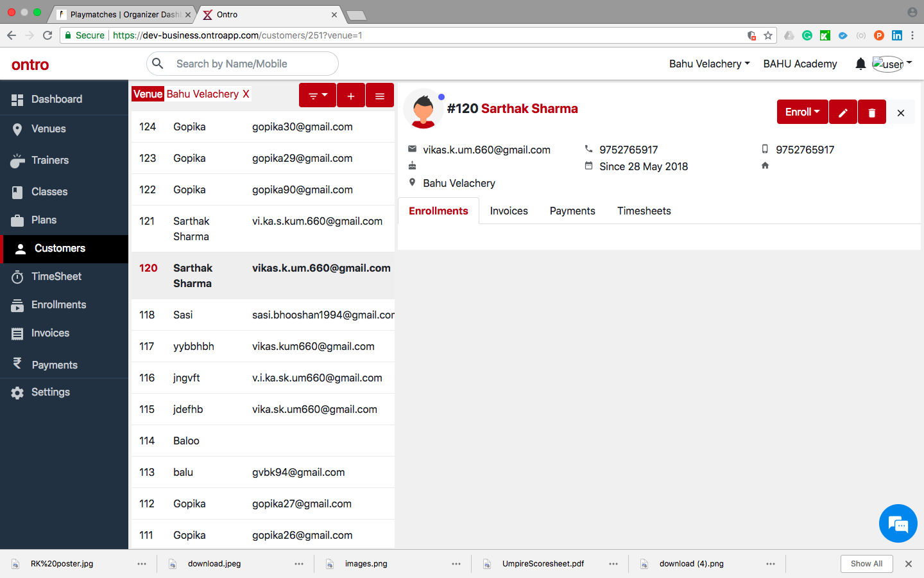Open the LinkedIn extension icon
Viewport: 924px width, 578px height.
(897, 35)
